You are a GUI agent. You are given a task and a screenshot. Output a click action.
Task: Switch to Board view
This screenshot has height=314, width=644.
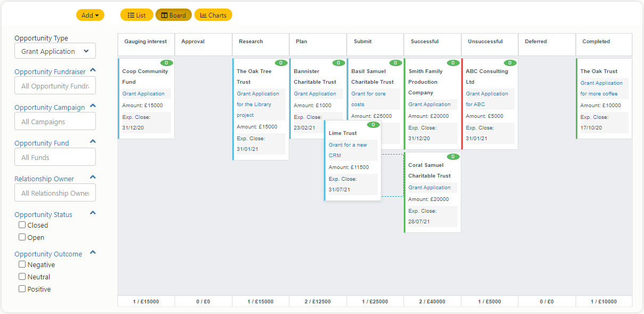(174, 15)
